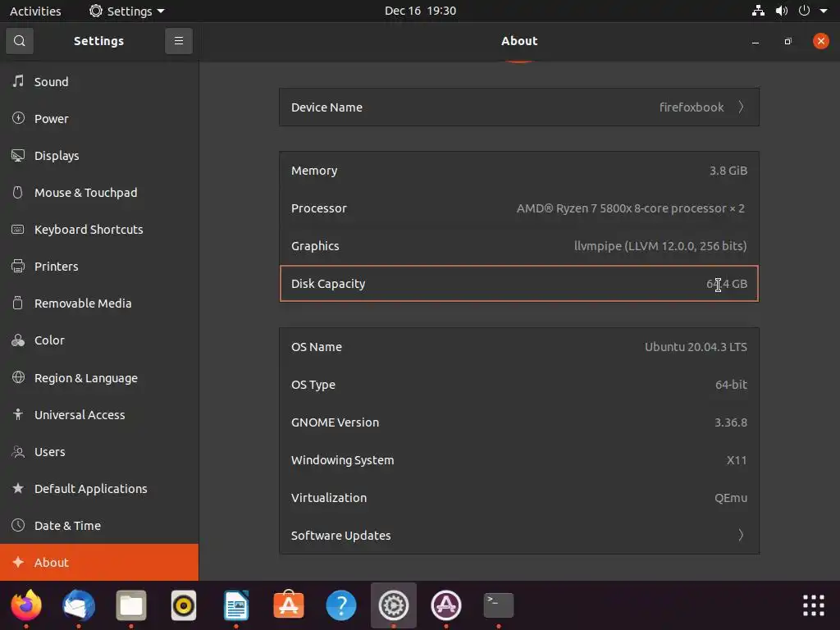Click the Keyboard Shortcuts keyboard icon
Image resolution: width=840 pixels, height=630 pixels.
18,230
